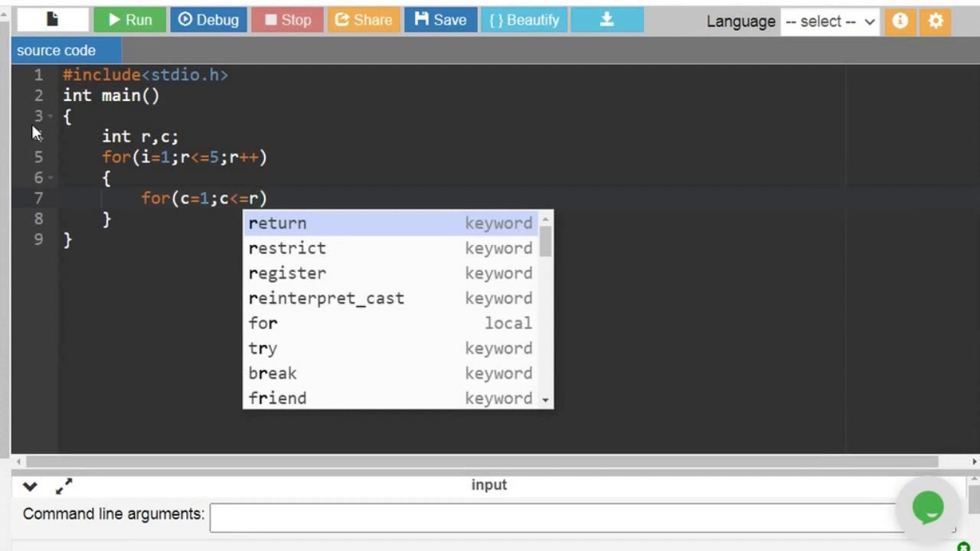Click the Stop button
Viewport: 980px width, 551px height.
click(x=287, y=20)
